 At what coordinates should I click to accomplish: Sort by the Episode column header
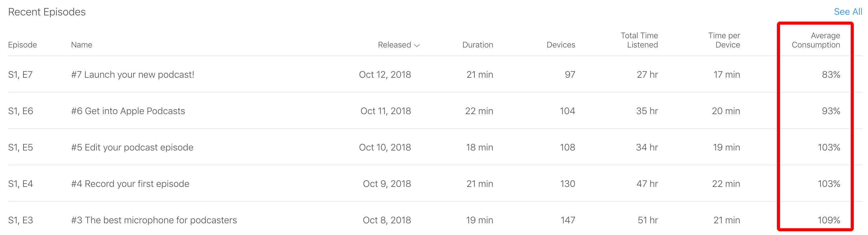tap(22, 45)
